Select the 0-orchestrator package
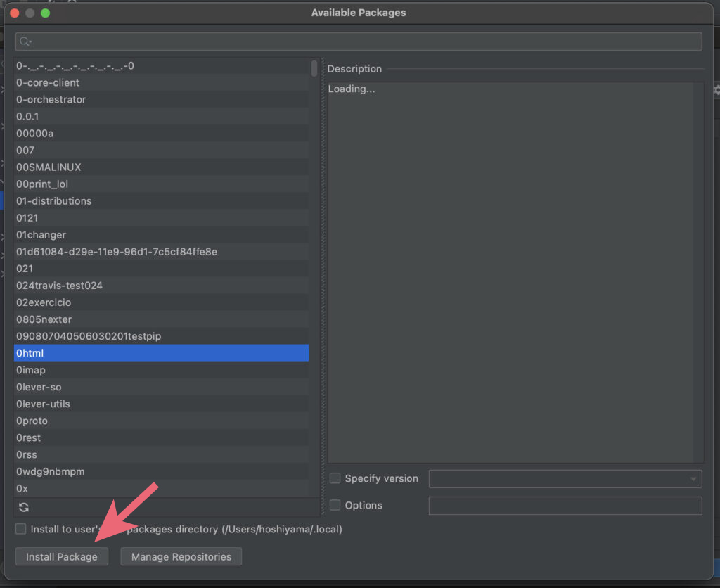Screen dimensions: 720x588 (x=161, y=100)
